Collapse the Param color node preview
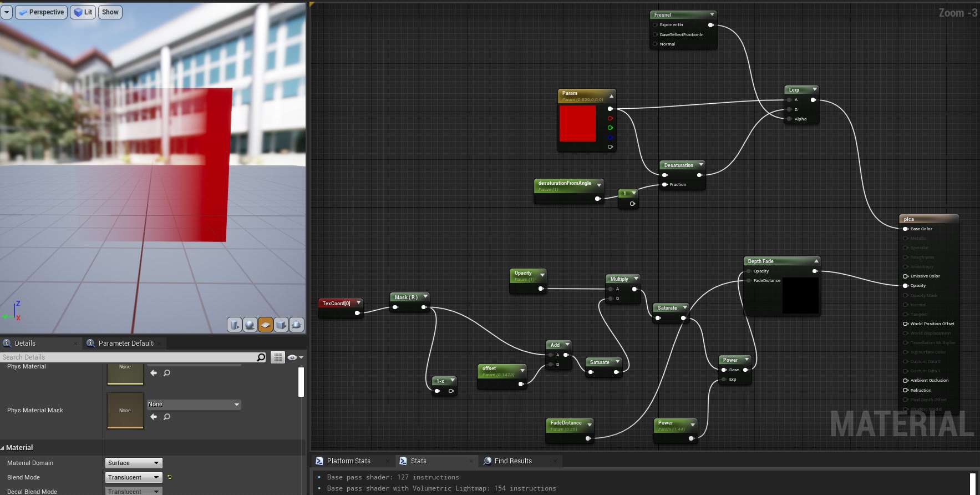Image resolution: width=980 pixels, height=495 pixels. pyautogui.click(x=611, y=96)
